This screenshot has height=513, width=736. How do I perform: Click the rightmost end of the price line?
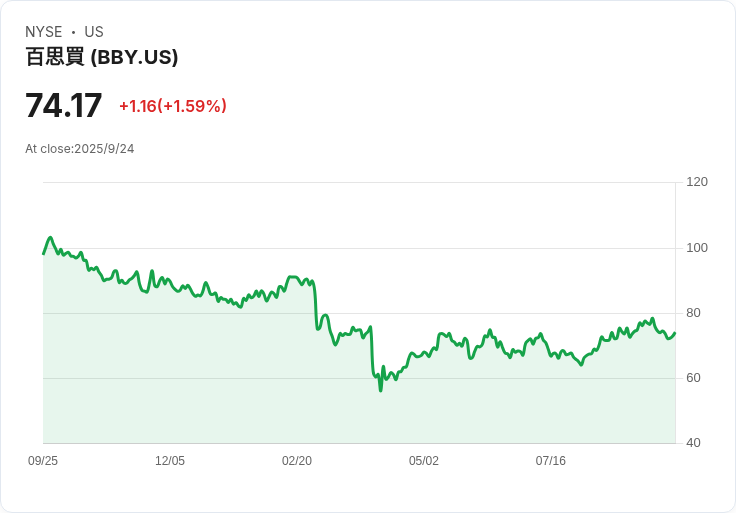point(675,333)
